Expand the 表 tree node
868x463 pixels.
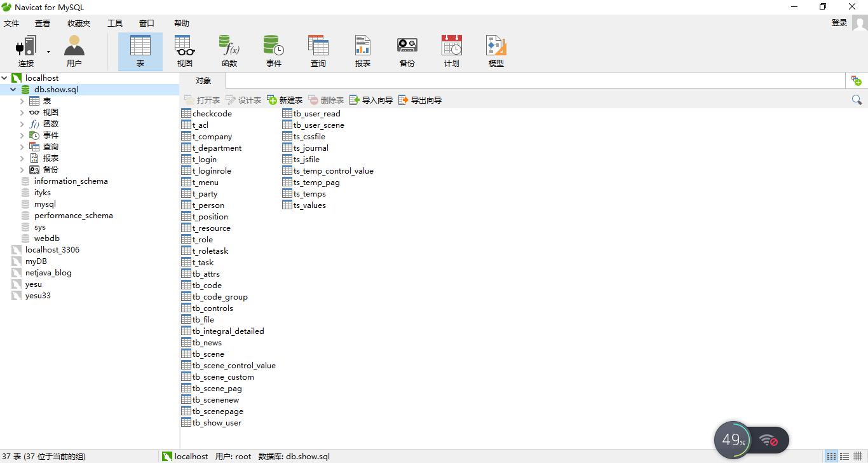22,101
